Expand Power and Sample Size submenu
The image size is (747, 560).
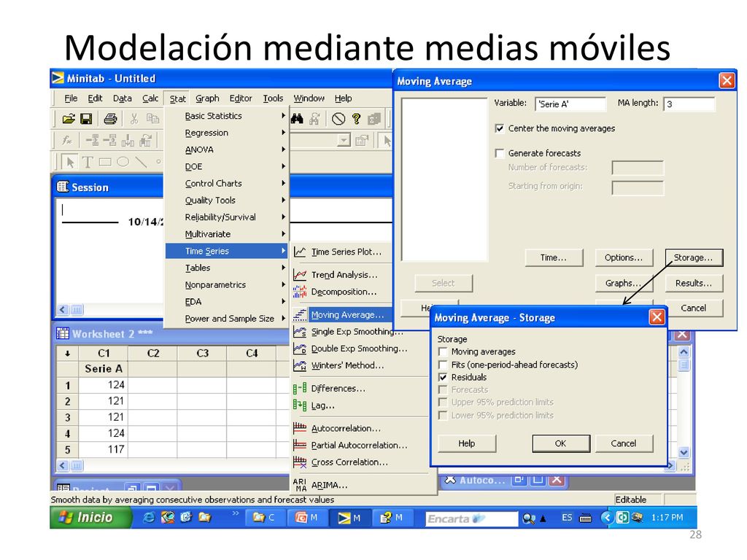[227, 319]
